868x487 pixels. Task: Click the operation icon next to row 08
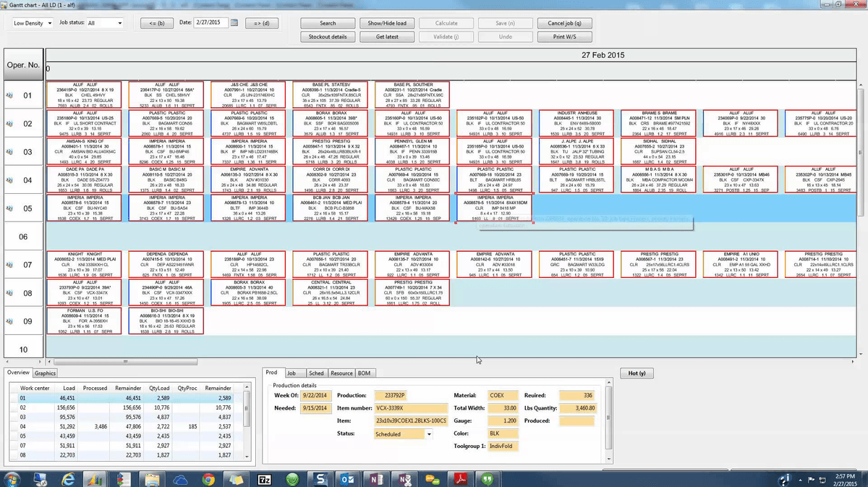[9, 292]
